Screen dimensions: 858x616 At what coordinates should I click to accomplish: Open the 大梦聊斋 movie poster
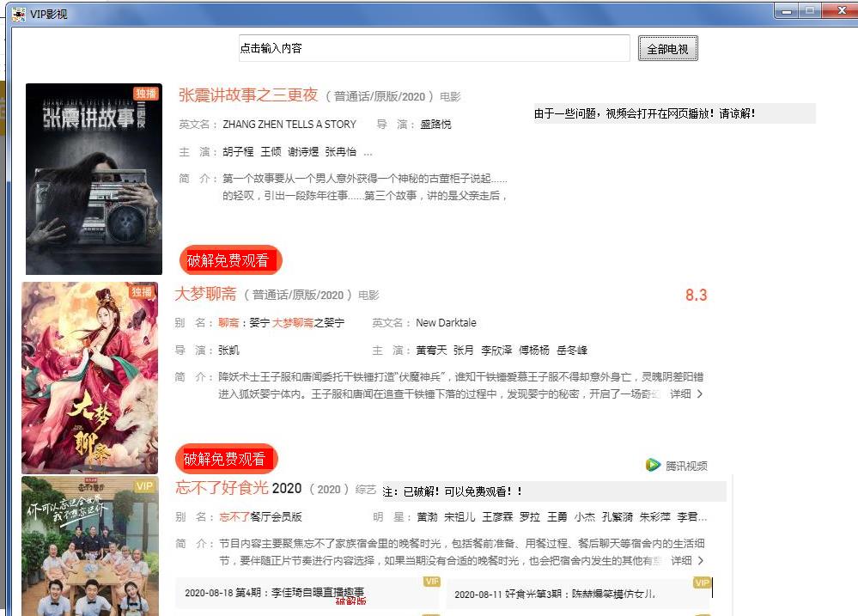click(89, 378)
